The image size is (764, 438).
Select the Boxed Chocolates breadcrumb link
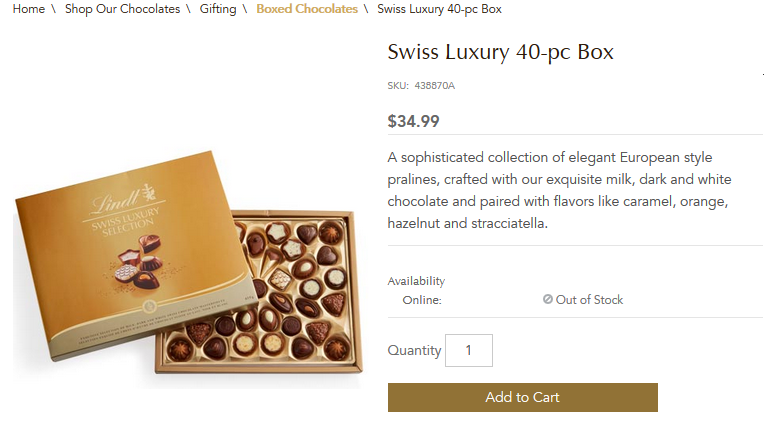click(306, 9)
